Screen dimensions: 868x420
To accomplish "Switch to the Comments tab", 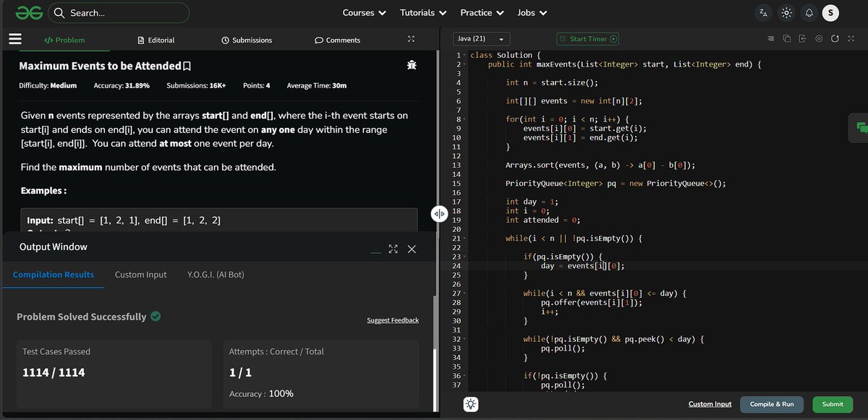I will tap(337, 40).
